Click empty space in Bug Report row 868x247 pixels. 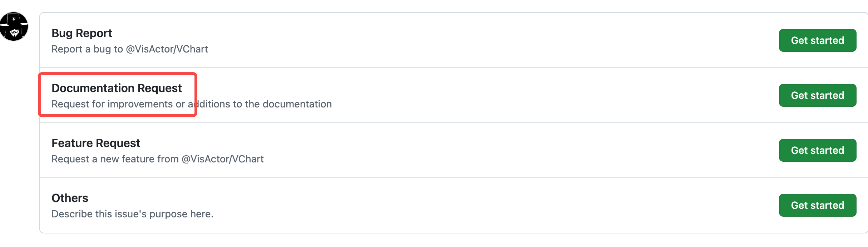point(465,40)
